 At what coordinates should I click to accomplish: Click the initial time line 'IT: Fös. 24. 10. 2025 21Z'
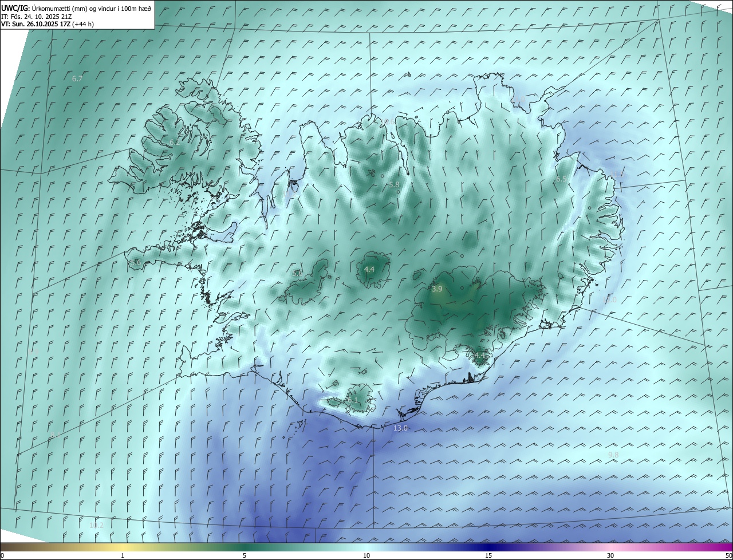(36, 17)
